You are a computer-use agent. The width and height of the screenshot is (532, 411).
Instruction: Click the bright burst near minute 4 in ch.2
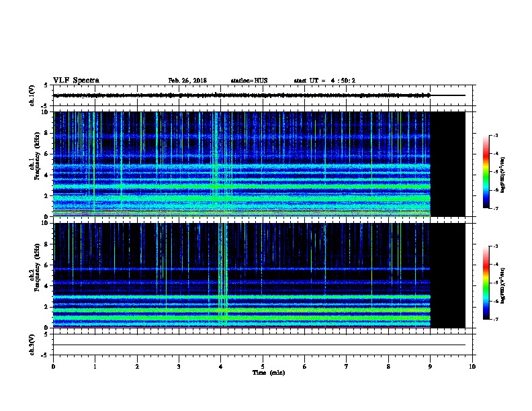coord(222,275)
